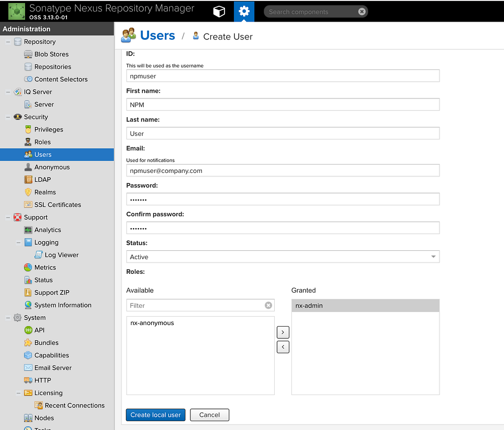Image resolution: width=504 pixels, height=430 pixels.
Task: Click the Create local user button
Action: pyautogui.click(x=156, y=415)
